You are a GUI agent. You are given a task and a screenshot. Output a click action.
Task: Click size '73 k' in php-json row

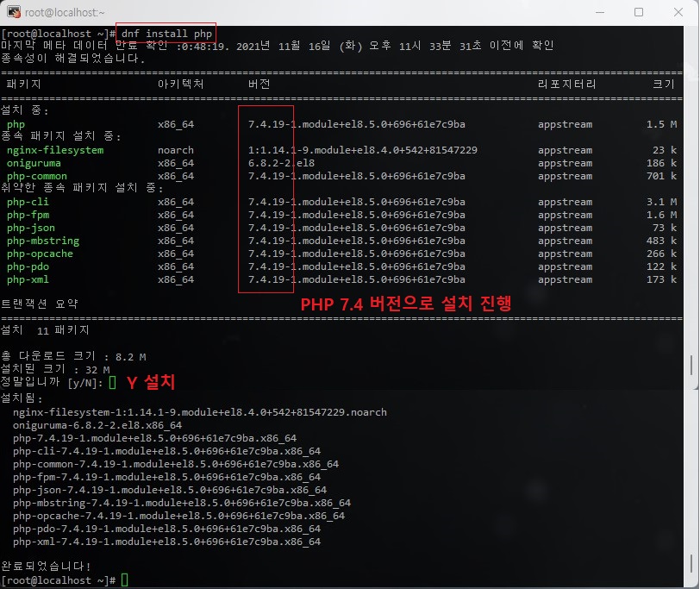(665, 228)
